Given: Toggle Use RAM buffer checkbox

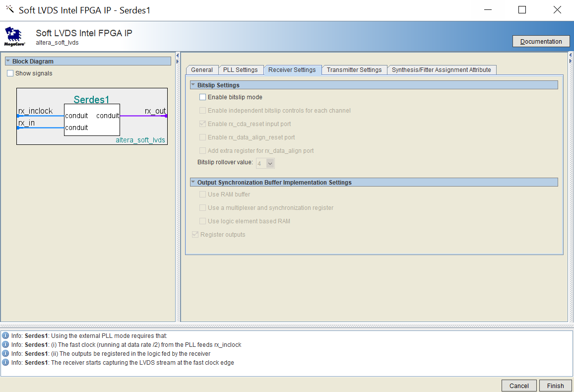Looking at the screenshot, I should [x=202, y=195].
